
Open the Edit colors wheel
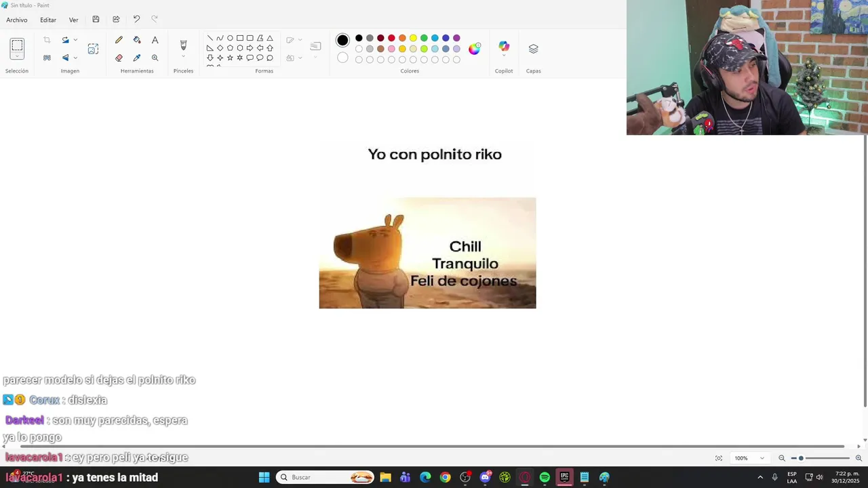click(x=474, y=49)
